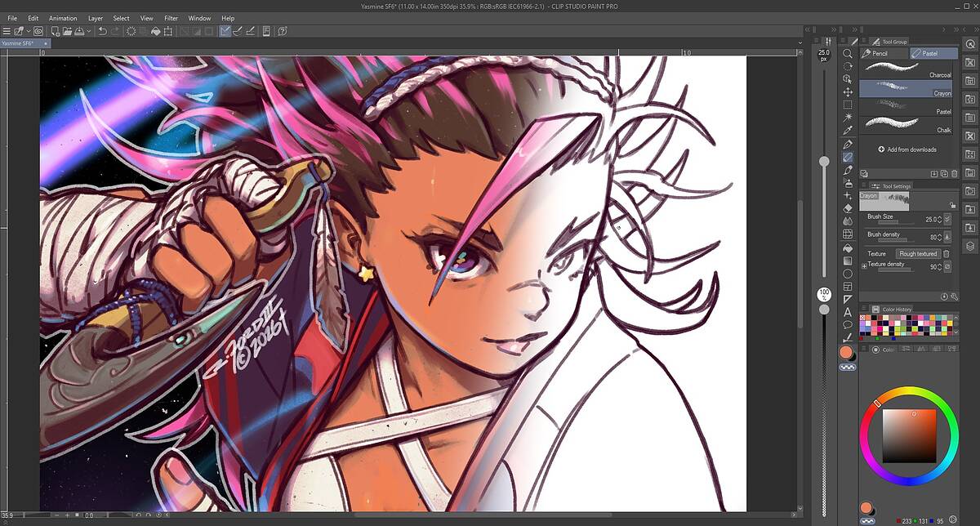Select the Gradient tool
This screenshot has height=526, width=980.
pos(848,261)
